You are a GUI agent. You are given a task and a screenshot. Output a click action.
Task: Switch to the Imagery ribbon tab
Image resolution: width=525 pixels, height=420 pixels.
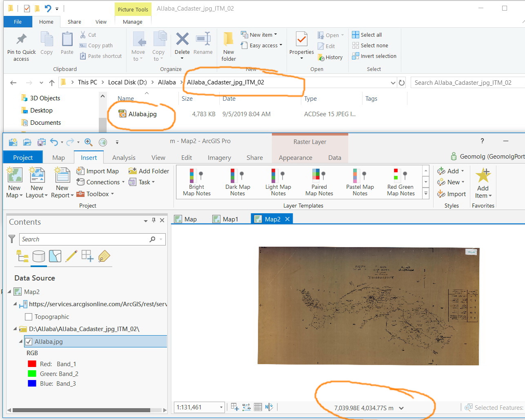click(219, 158)
